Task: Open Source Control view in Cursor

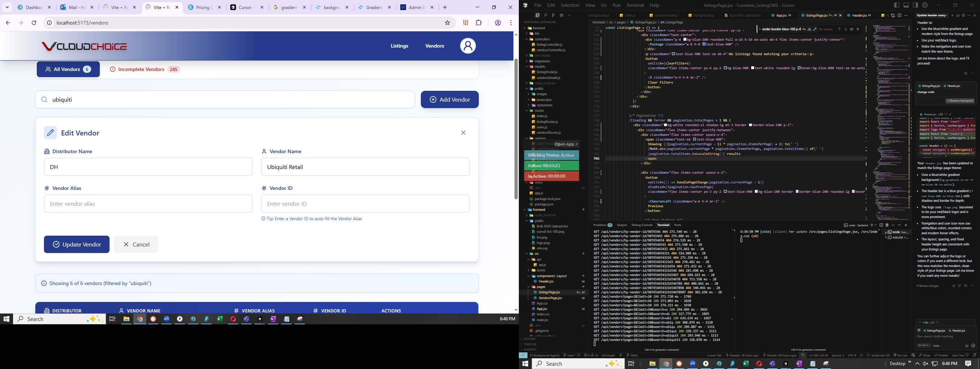Action: click(x=553, y=15)
